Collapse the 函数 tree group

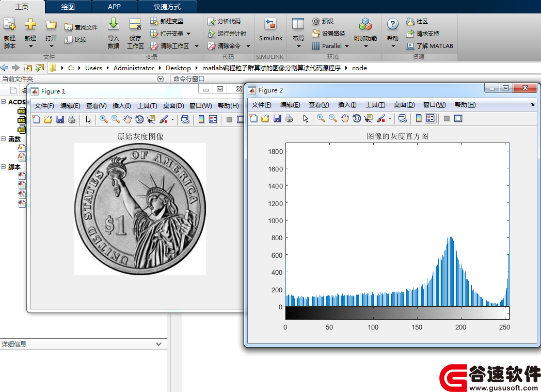(3, 139)
